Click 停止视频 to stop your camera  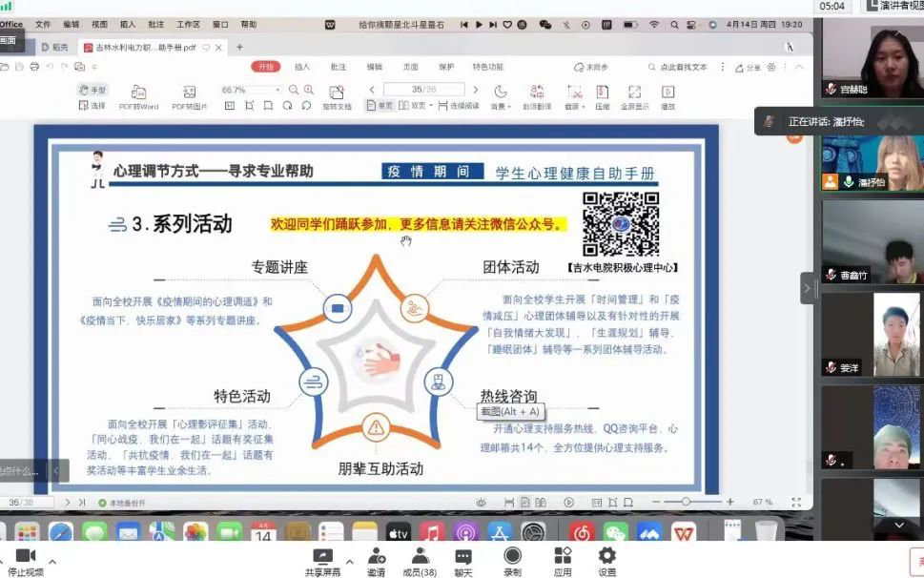[x=24, y=559]
